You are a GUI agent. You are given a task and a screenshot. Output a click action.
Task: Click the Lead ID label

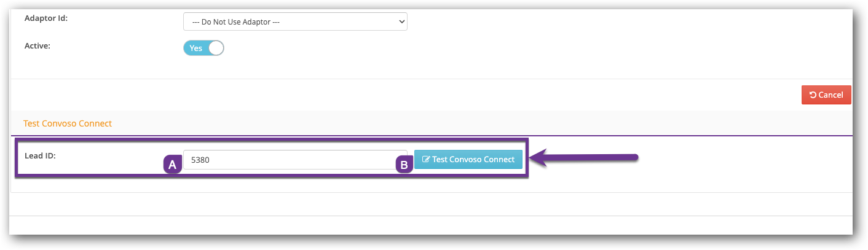(41, 156)
